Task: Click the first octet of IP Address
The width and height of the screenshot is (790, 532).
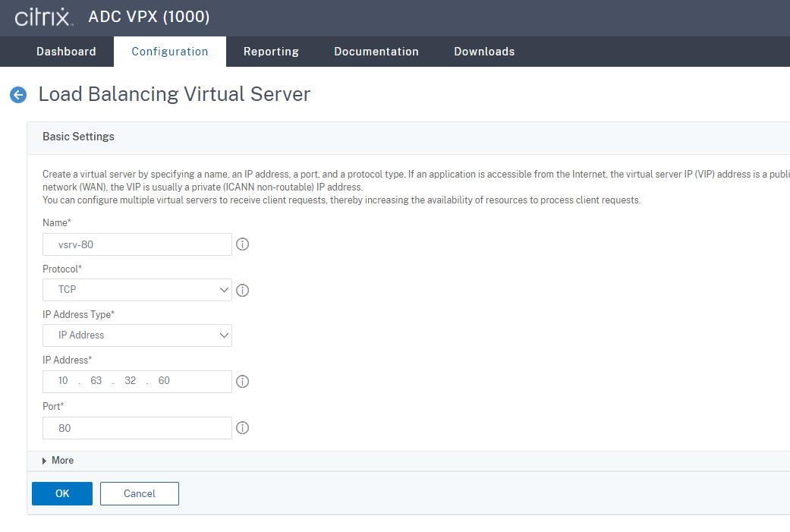Action: pyautogui.click(x=63, y=380)
